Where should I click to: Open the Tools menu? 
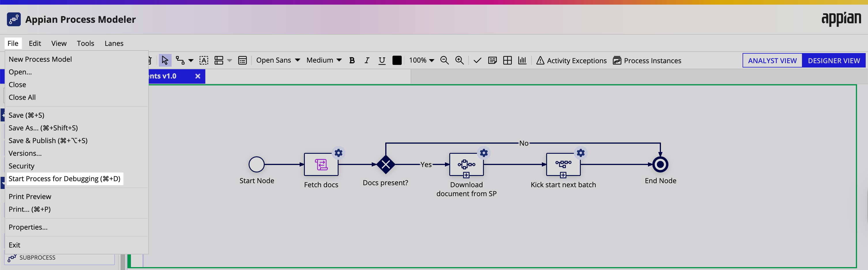point(86,44)
